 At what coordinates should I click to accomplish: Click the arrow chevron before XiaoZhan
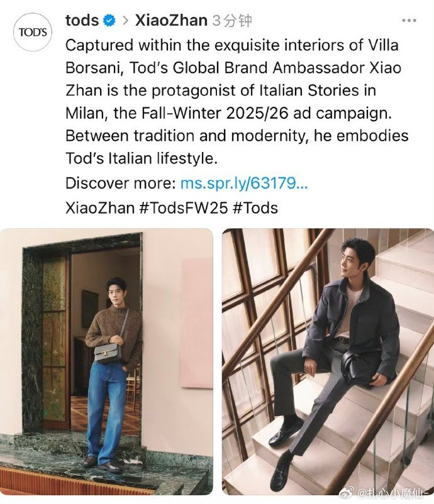pos(126,21)
